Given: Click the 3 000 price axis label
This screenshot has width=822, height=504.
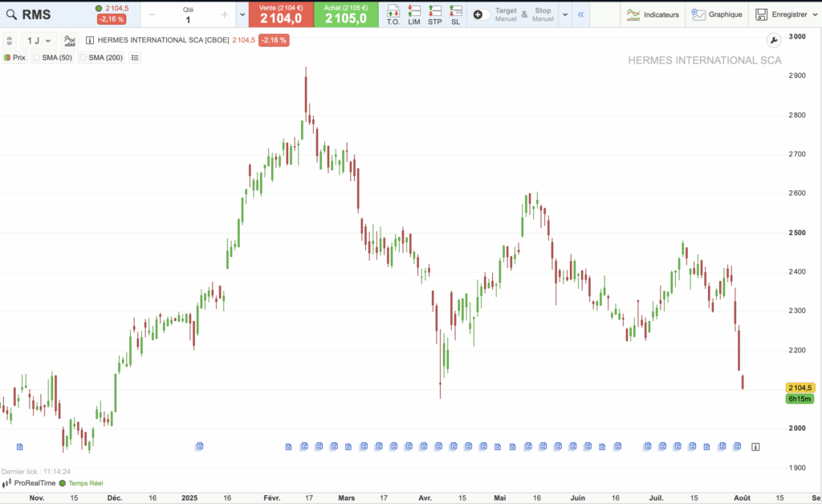Looking at the screenshot, I should pos(797,36).
